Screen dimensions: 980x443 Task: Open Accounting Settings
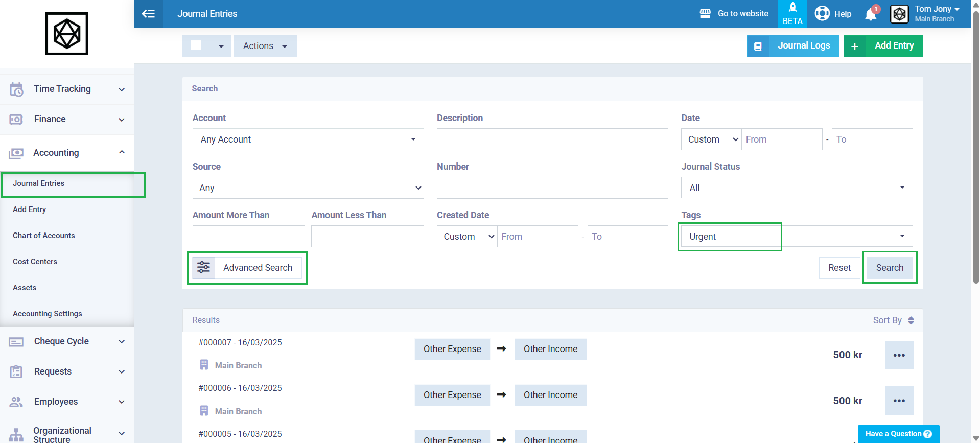pyautogui.click(x=67, y=314)
